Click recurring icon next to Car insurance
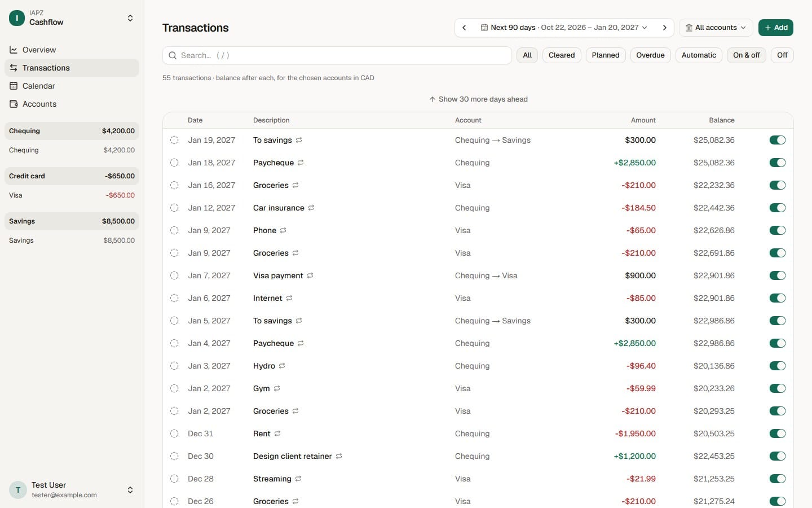 click(x=311, y=208)
